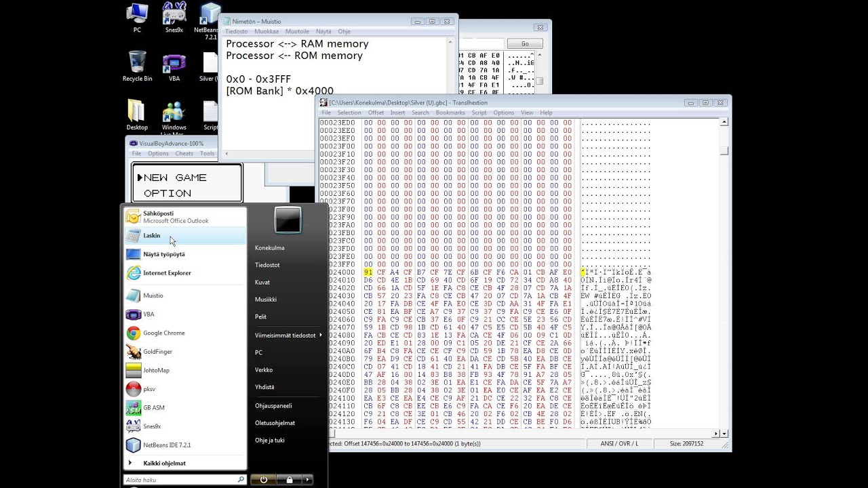Image resolution: width=868 pixels, height=488 pixels.
Task: Open Cheats menu in VisualBoyAdvance
Action: point(184,153)
